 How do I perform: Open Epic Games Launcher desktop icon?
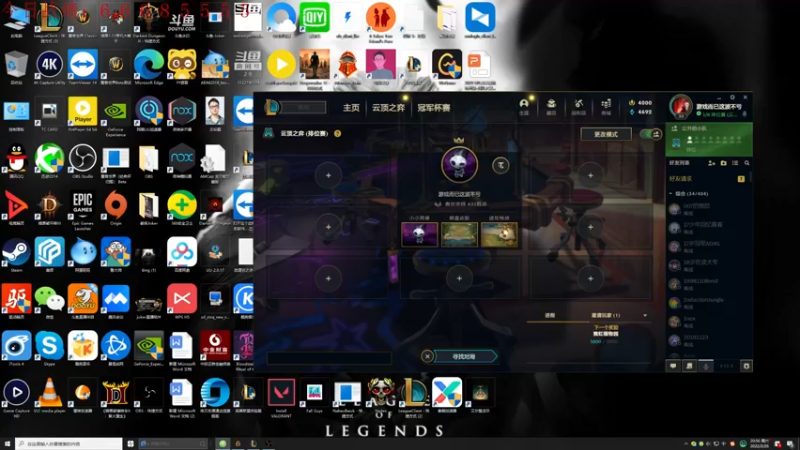click(x=83, y=210)
